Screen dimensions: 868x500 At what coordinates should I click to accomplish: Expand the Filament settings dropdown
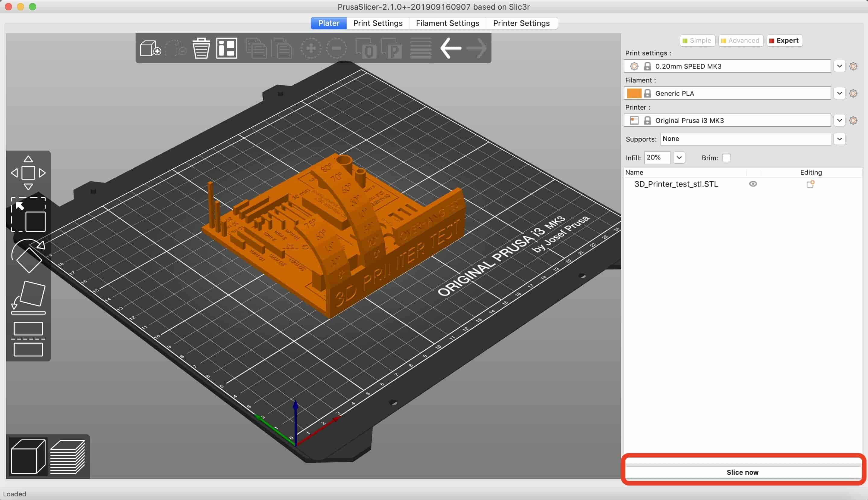coord(840,93)
